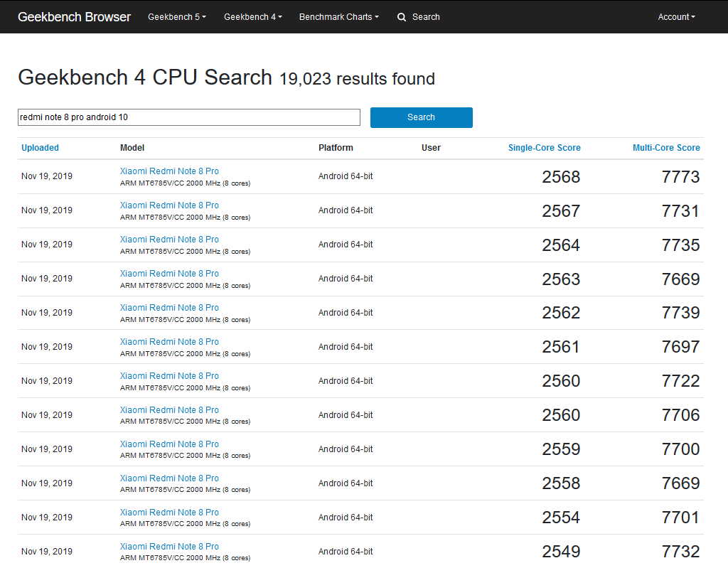Open Redmi Note 8 Pro result with multi-core 7722

(169, 376)
